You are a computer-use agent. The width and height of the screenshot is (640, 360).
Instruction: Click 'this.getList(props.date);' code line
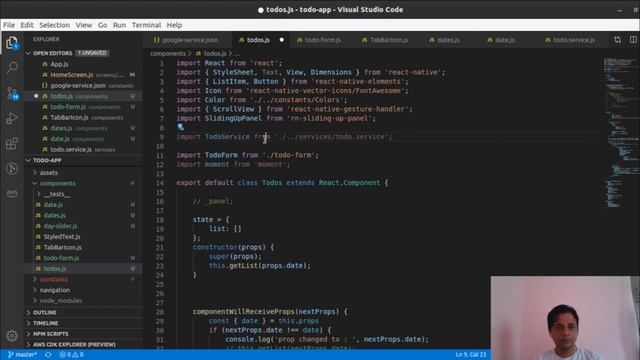(x=260, y=266)
